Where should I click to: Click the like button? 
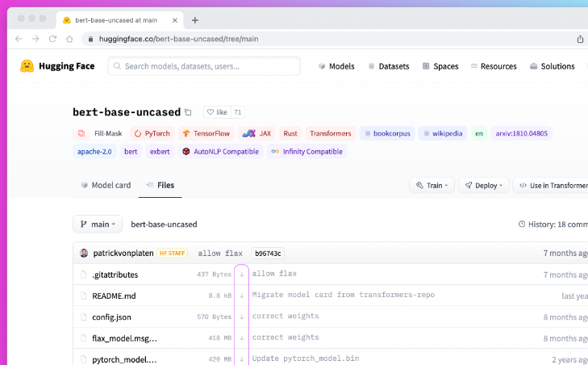217,112
